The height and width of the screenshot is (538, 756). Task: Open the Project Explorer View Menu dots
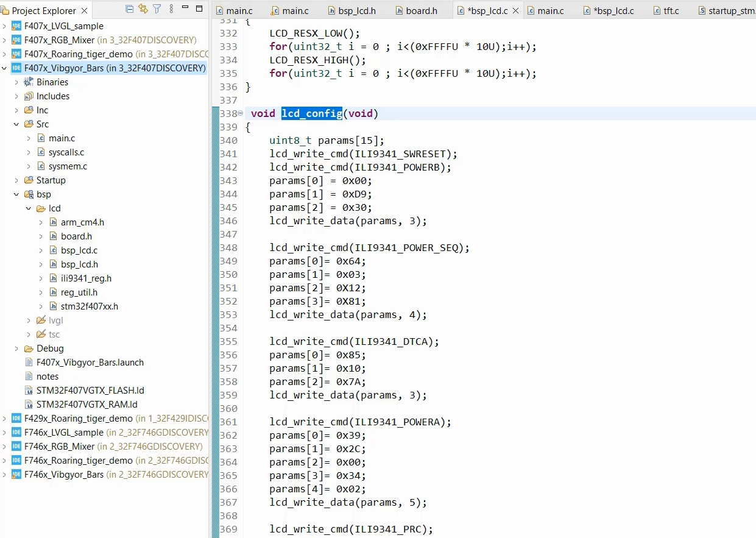(171, 9)
